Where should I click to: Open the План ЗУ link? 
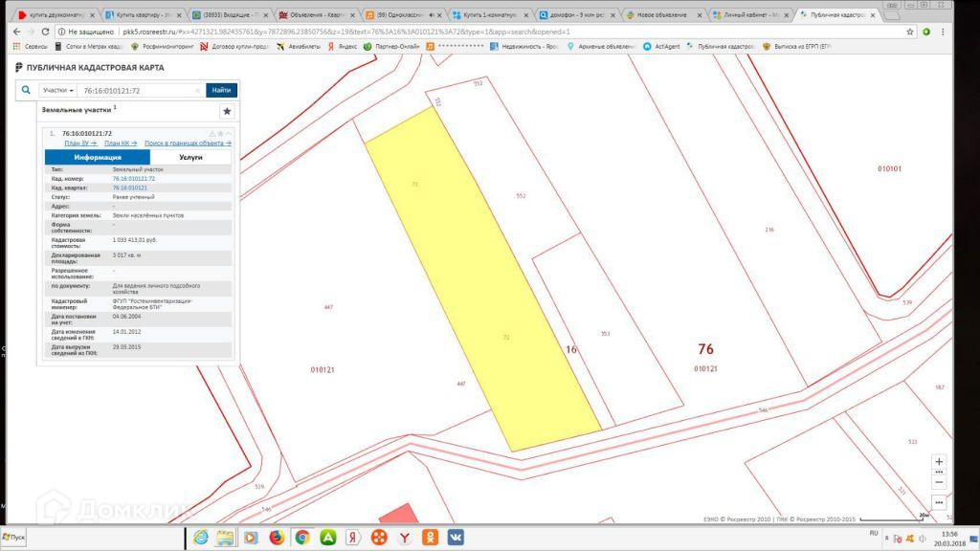pos(80,143)
